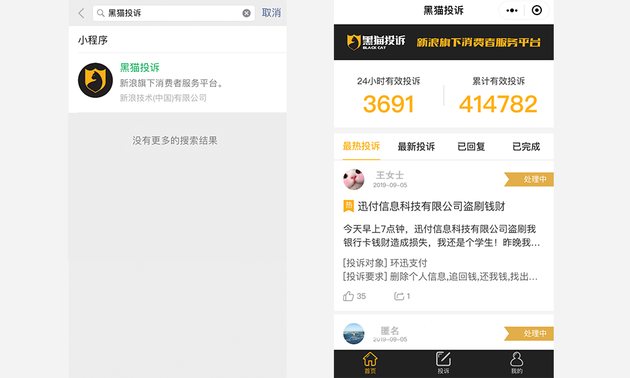Open 投诉 compose tab
This screenshot has height=378, width=630.
[443, 363]
